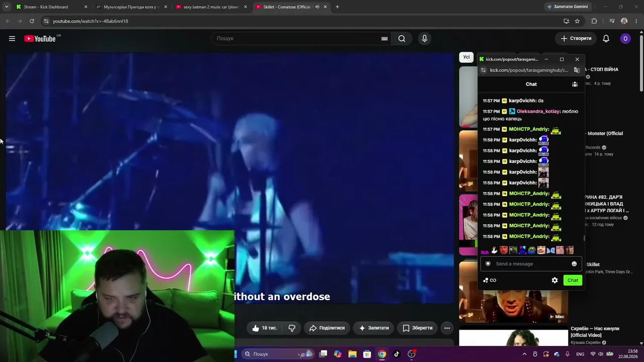
Task: Switch to the Мультсеріал Пригоди кота tab
Action: point(132,7)
